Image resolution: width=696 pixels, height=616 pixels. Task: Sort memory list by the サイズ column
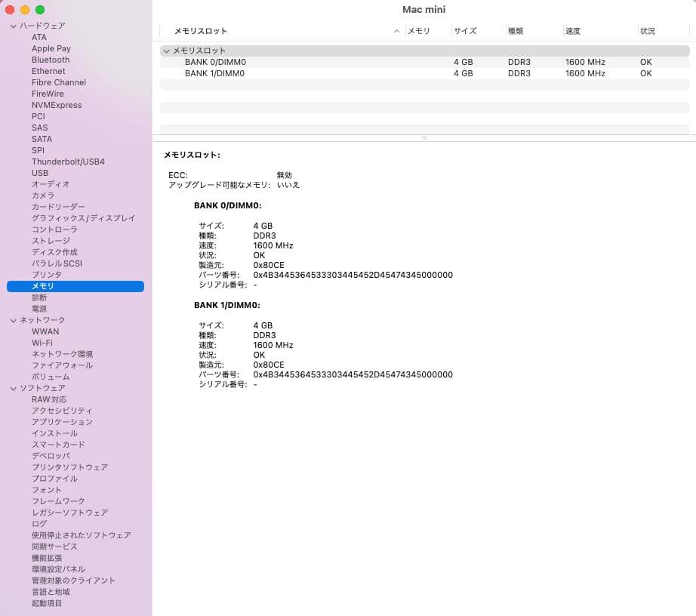pos(467,31)
